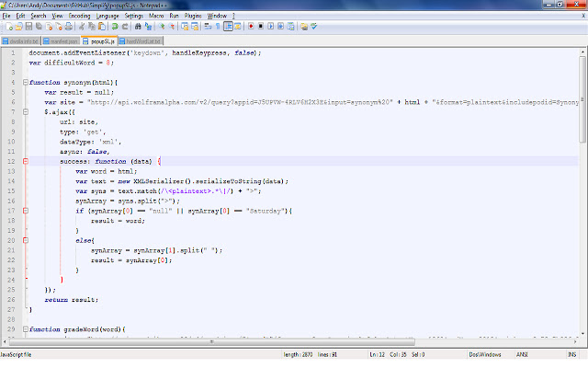Undo last action with green arrow
Screen dimensions: 588x368
115,27
